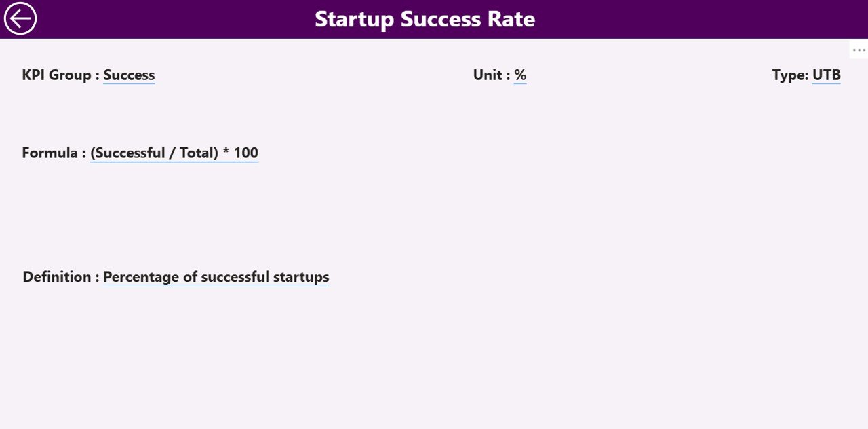Click the Formula label
The height and width of the screenshot is (429, 868).
tap(49, 153)
